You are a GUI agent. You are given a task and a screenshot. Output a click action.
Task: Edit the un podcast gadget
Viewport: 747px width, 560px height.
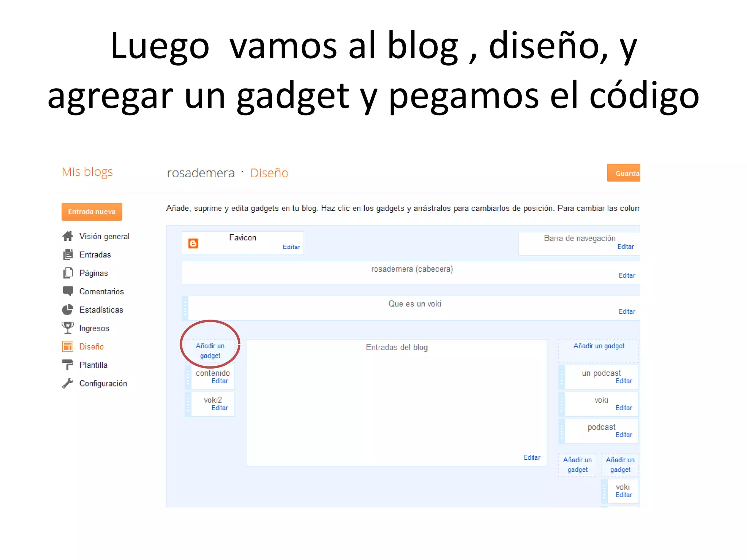(624, 381)
